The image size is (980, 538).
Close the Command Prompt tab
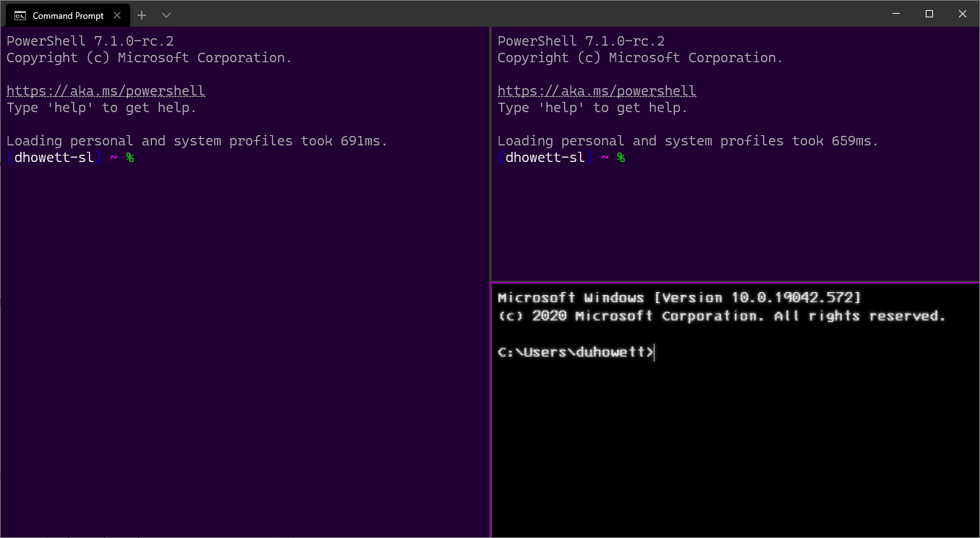tap(117, 14)
